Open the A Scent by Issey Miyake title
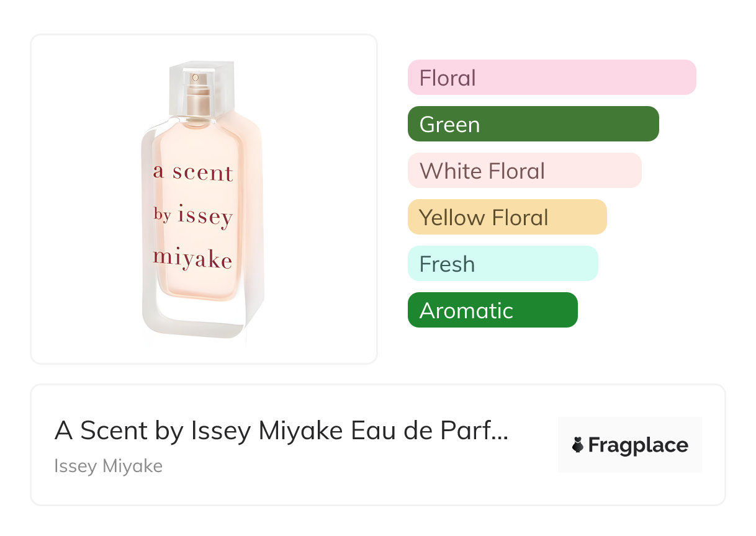Screen dimensions: 756x536 (x=281, y=431)
